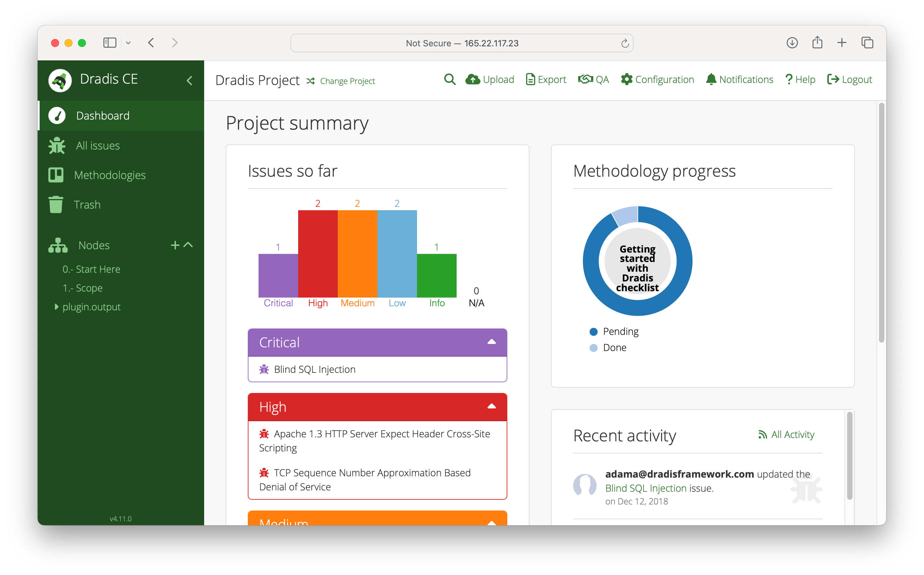The height and width of the screenshot is (575, 924).
Task: View Notifications
Action: click(x=739, y=80)
